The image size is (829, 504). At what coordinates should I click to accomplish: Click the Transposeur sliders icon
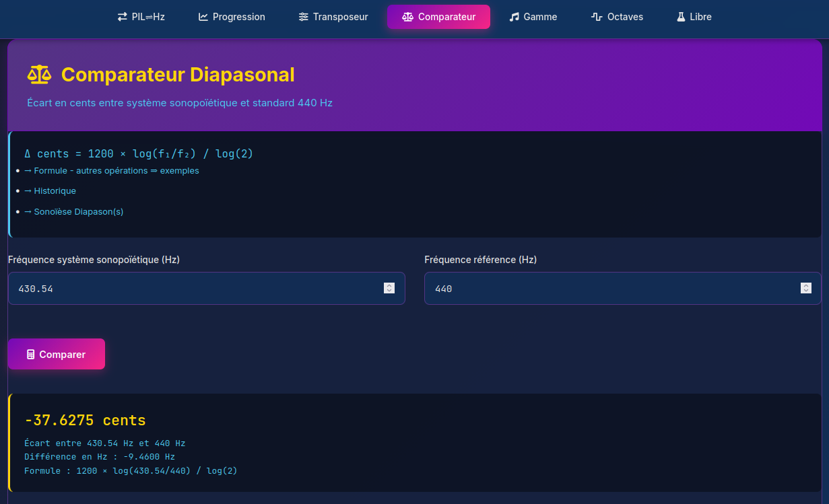pos(304,17)
